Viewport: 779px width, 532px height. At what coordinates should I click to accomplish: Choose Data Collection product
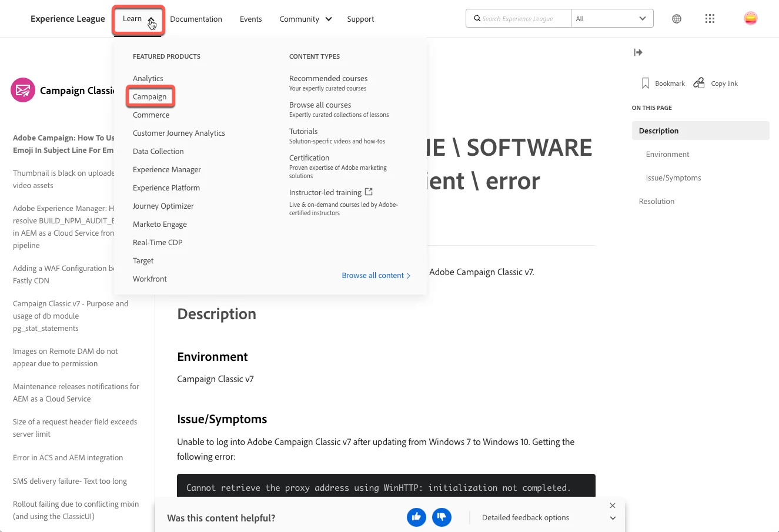pyautogui.click(x=158, y=151)
